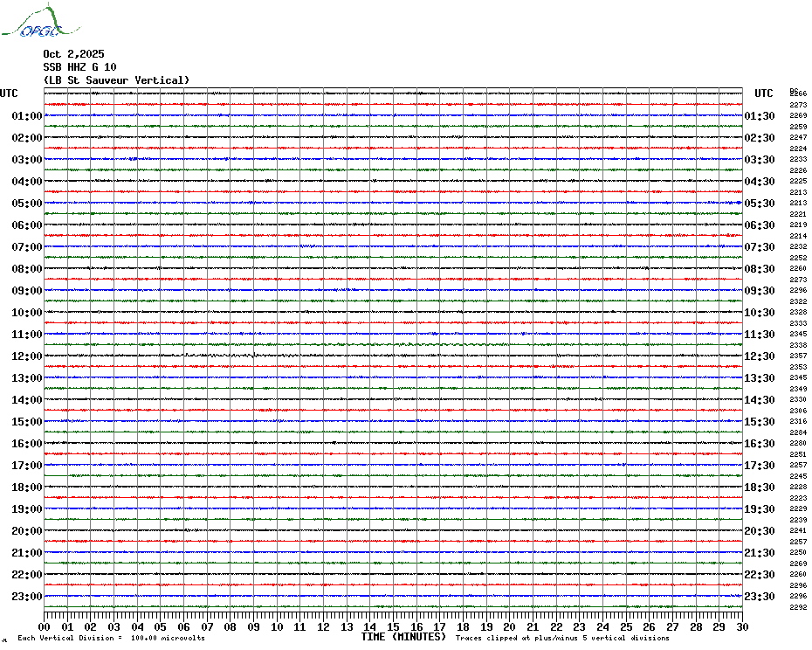Image resolution: width=812 pixels, height=650 pixels.
Task: Select the 12:00 UTC row label
Action: (x=27, y=356)
